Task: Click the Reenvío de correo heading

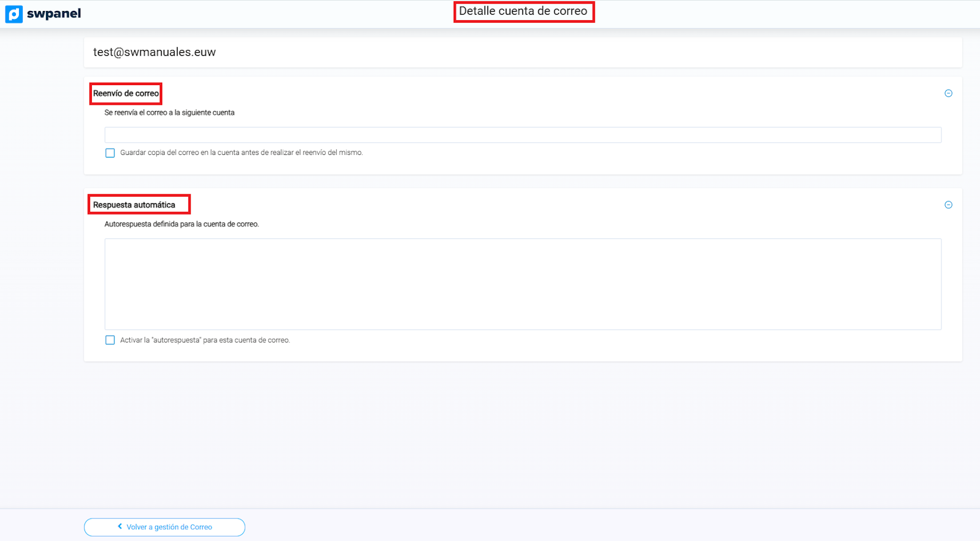Action: tap(126, 94)
